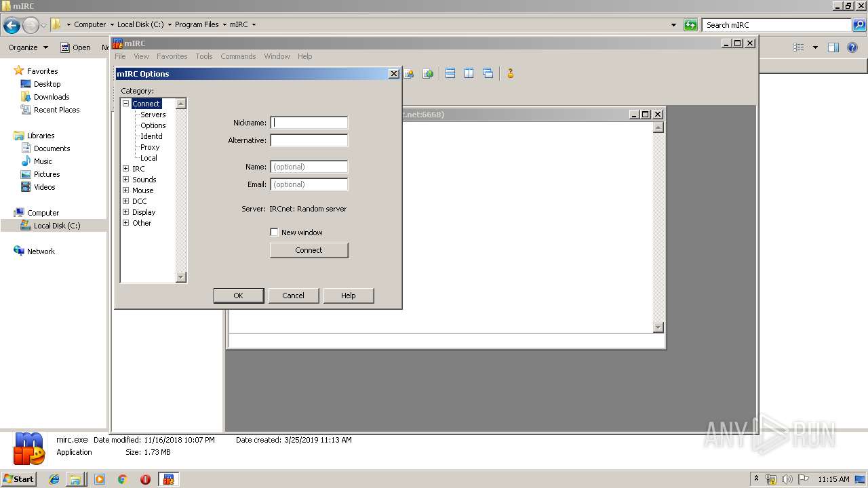Open Windows Media Player from the taskbar

click(x=100, y=479)
